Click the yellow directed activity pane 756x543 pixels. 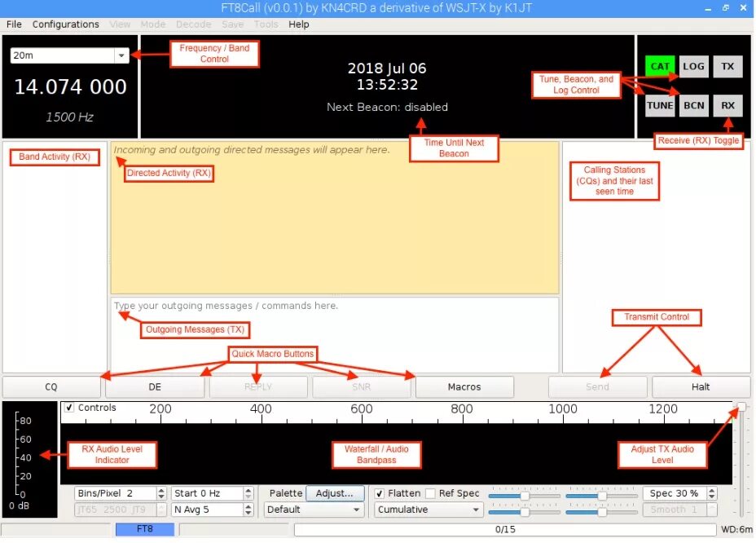click(335, 218)
